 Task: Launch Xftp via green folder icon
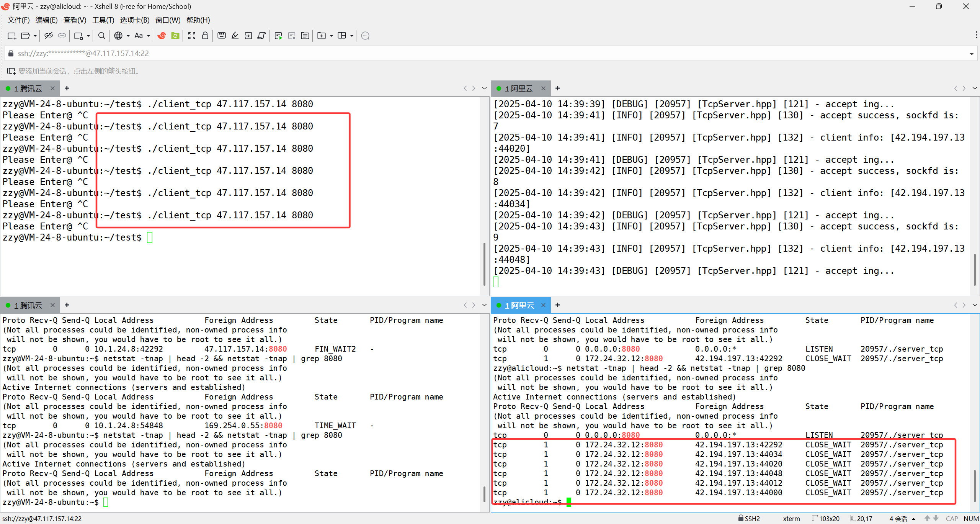pos(175,36)
